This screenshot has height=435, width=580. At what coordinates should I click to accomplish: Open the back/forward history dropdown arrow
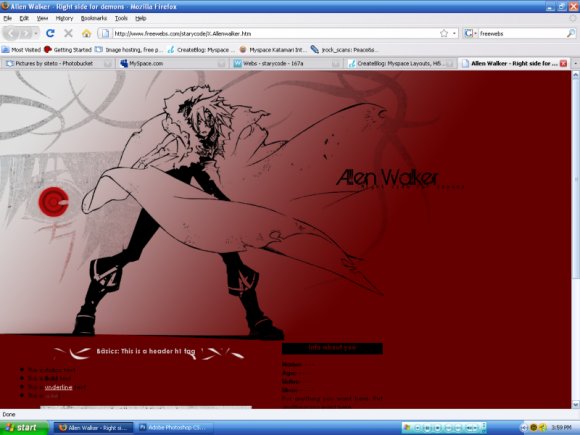(36, 34)
